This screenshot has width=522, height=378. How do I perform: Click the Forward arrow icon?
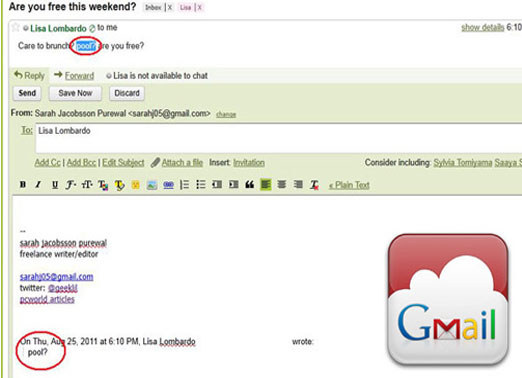[58, 74]
